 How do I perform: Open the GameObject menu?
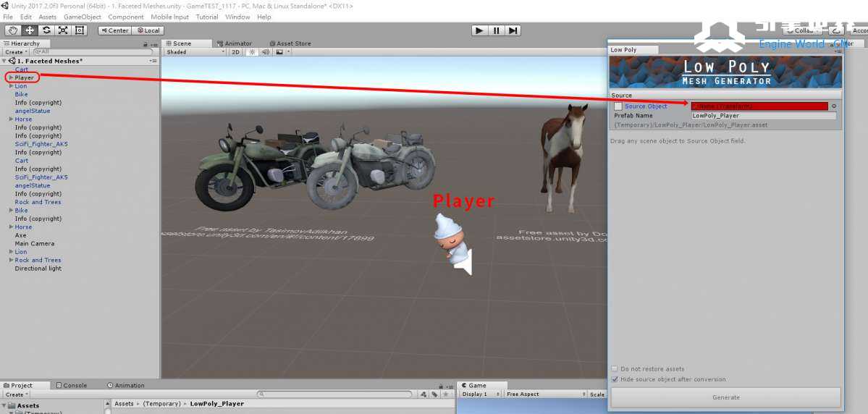[83, 17]
